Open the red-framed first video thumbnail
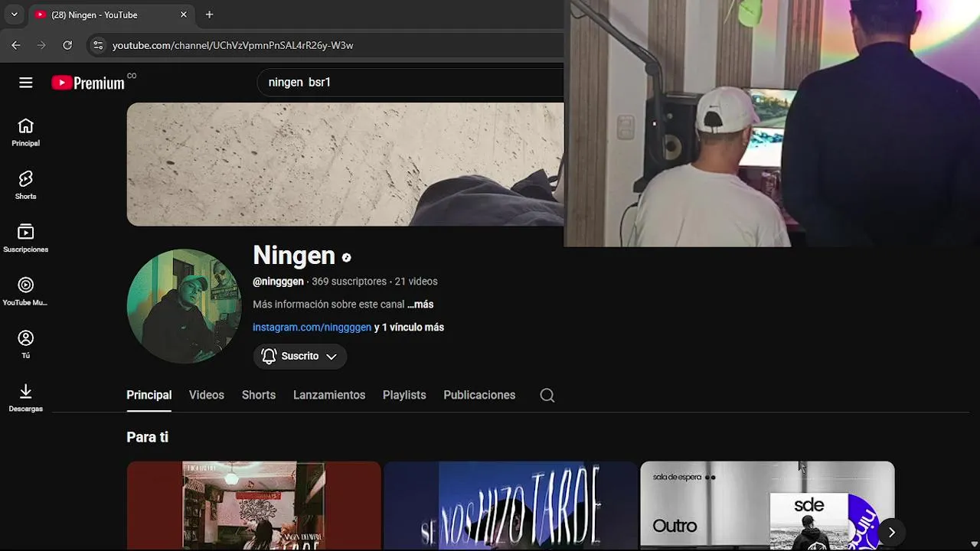This screenshot has height=551, width=980. click(x=253, y=505)
